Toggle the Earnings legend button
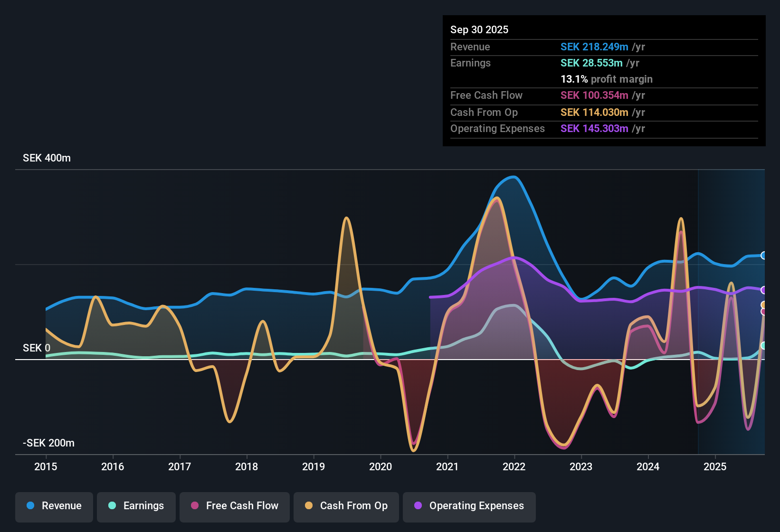 pos(136,507)
